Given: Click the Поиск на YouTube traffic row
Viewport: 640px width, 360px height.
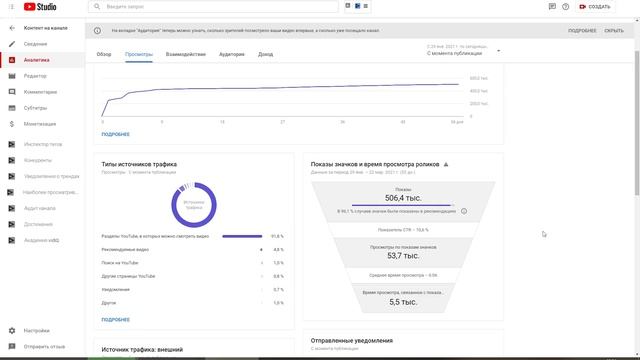Looking at the screenshot, I should point(192,263).
